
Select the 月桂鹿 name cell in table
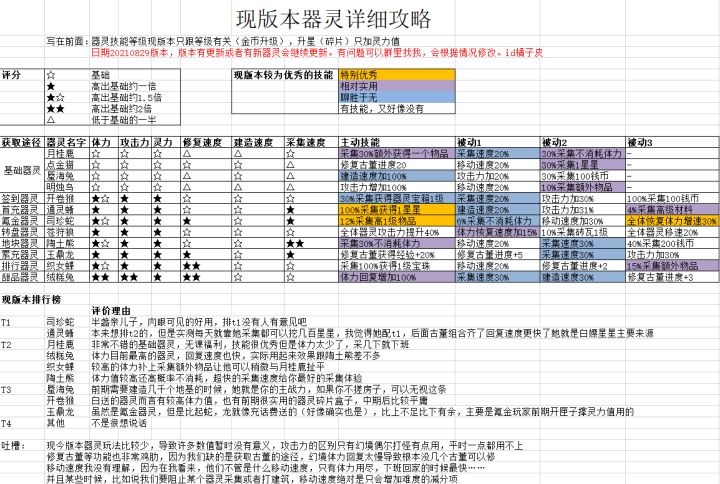point(67,153)
